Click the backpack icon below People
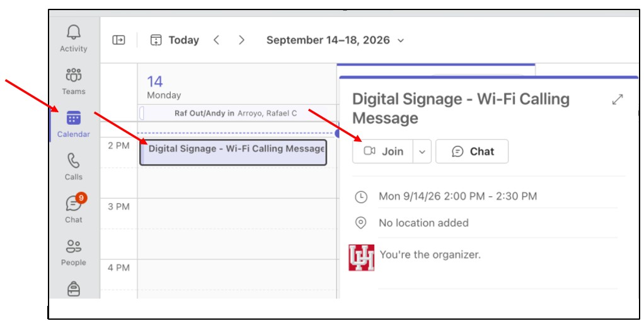Screen dimensions: 644x321 click(x=74, y=289)
